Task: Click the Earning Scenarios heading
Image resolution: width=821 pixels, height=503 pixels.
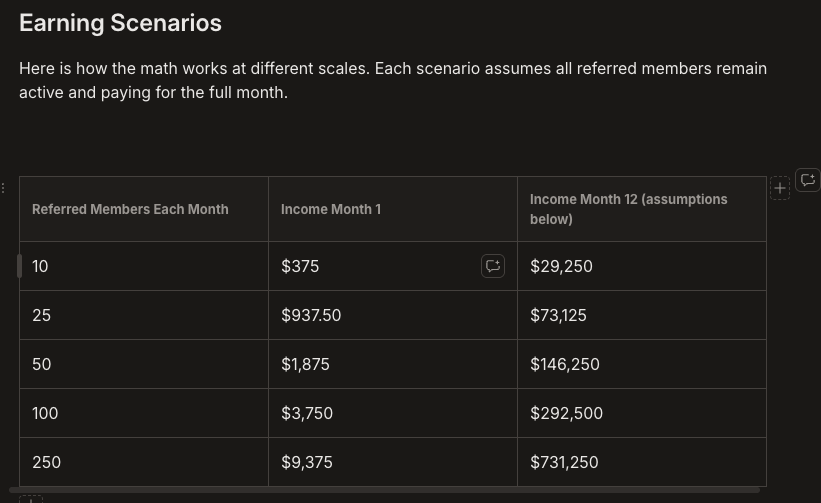Action: (120, 23)
